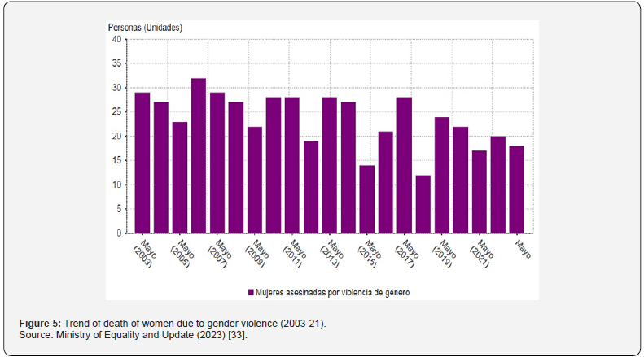Screen dimensions: 644x357
Task: Click the purple legend color swatch
Action: point(249,292)
